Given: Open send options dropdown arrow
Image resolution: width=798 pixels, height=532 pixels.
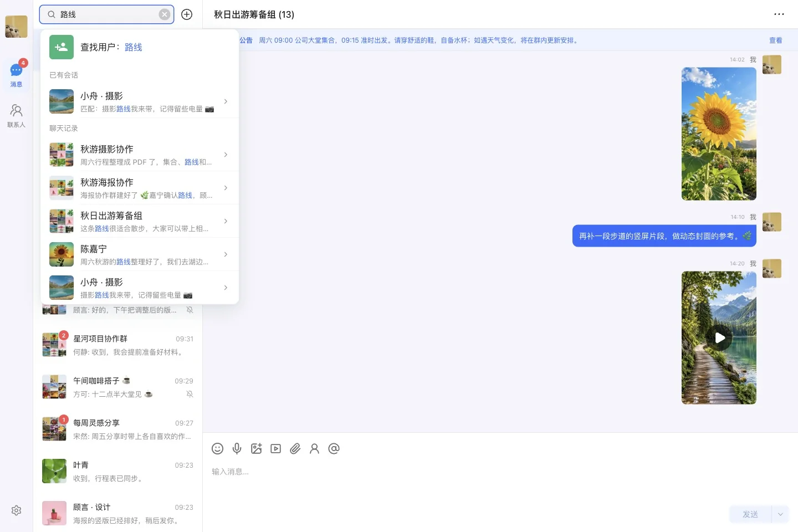Looking at the screenshot, I should pos(780,514).
